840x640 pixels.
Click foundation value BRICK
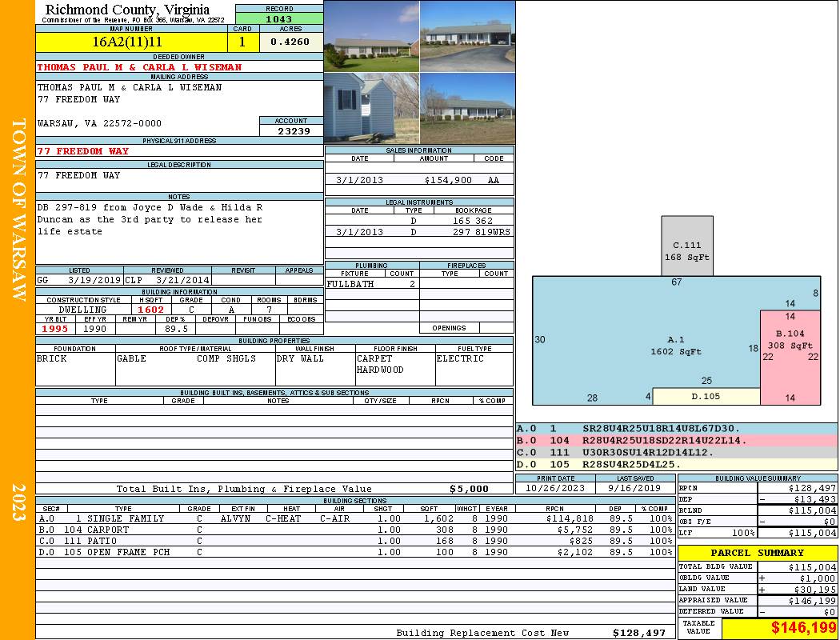(x=52, y=358)
